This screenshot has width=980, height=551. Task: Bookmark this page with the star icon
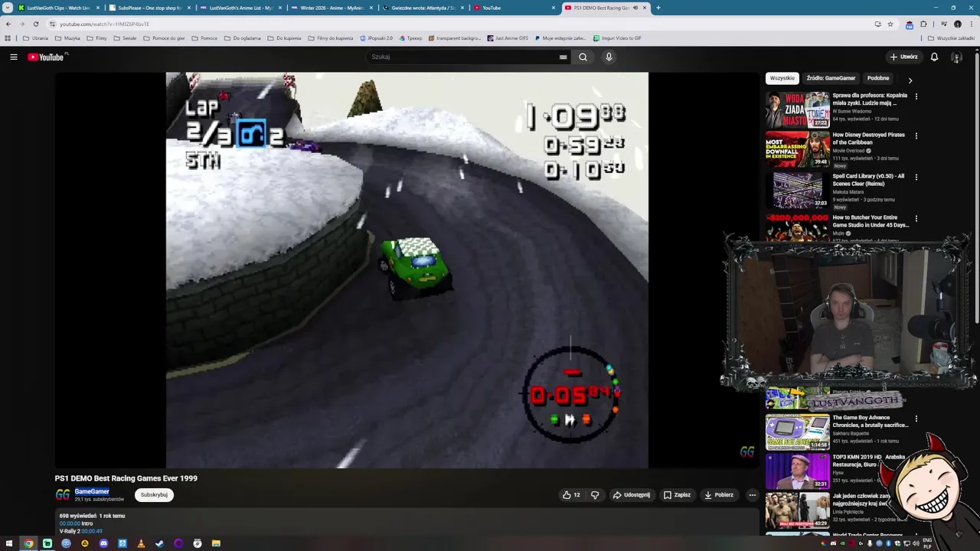[x=890, y=24]
